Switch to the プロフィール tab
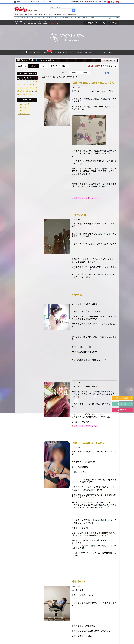This screenshot has width=134, height=644. [x=22, y=66]
